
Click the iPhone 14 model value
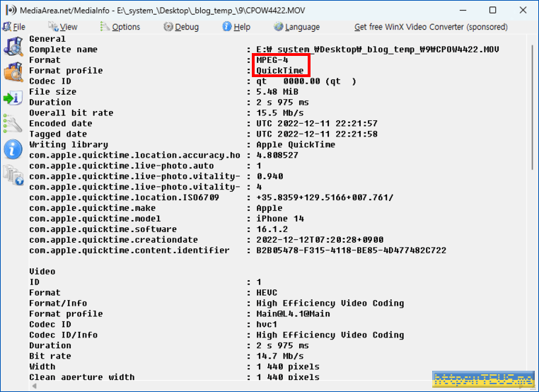click(280, 219)
